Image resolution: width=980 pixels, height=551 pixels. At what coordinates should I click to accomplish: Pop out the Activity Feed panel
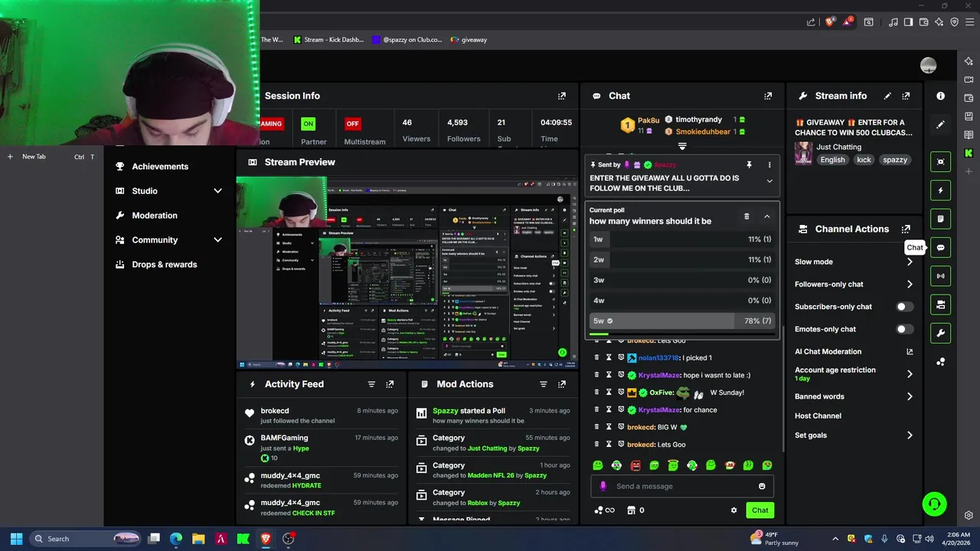390,384
